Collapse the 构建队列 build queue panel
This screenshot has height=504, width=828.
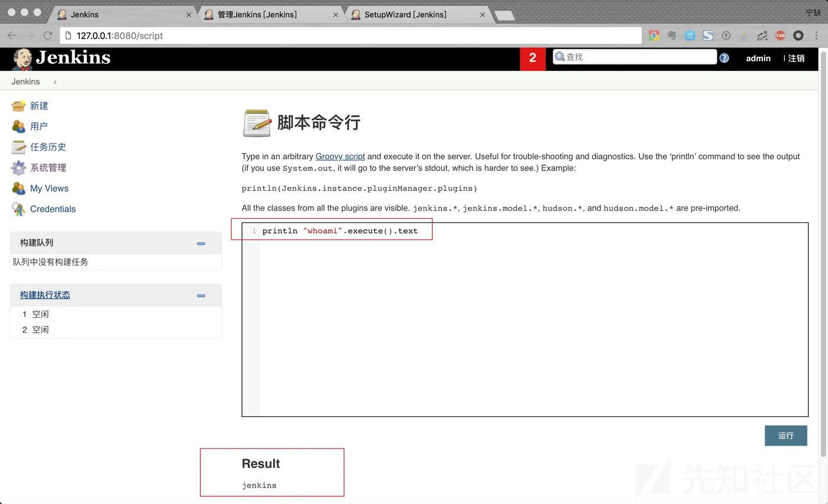tap(201, 243)
